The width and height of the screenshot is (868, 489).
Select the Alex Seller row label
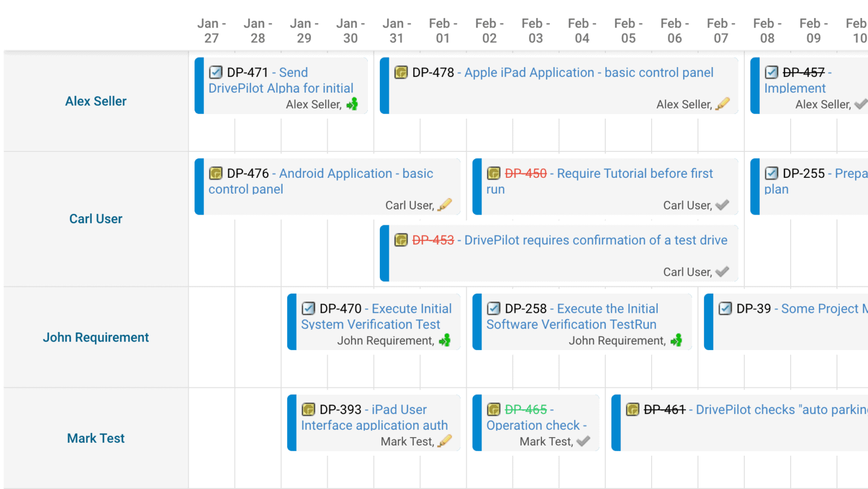96,101
